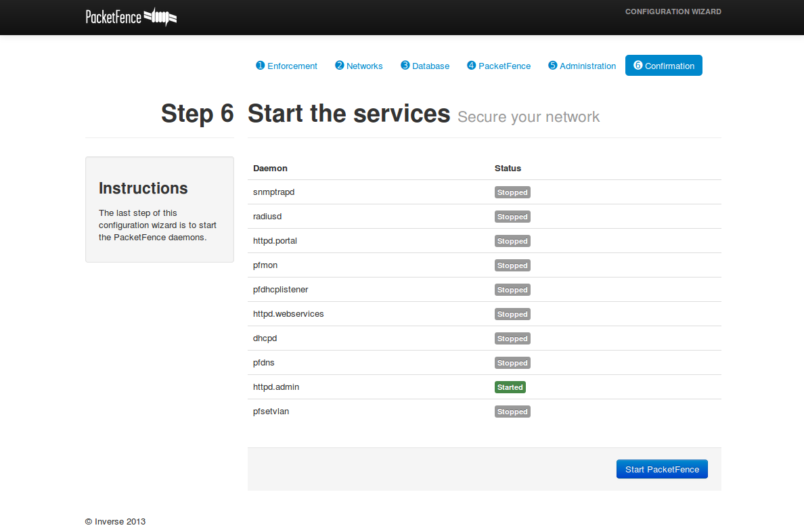Click the httpd.admin daemon name
Viewport: 804px width, 532px height.
click(x=276, y=386)
